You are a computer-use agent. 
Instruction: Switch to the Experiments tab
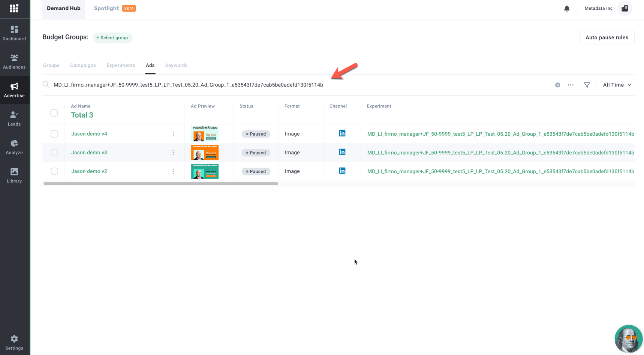click(121, 65)
